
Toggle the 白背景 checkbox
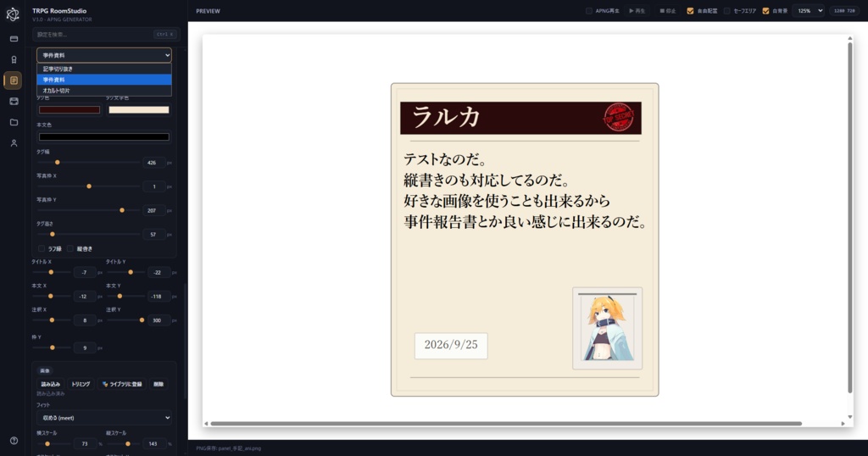pos(766,11)
